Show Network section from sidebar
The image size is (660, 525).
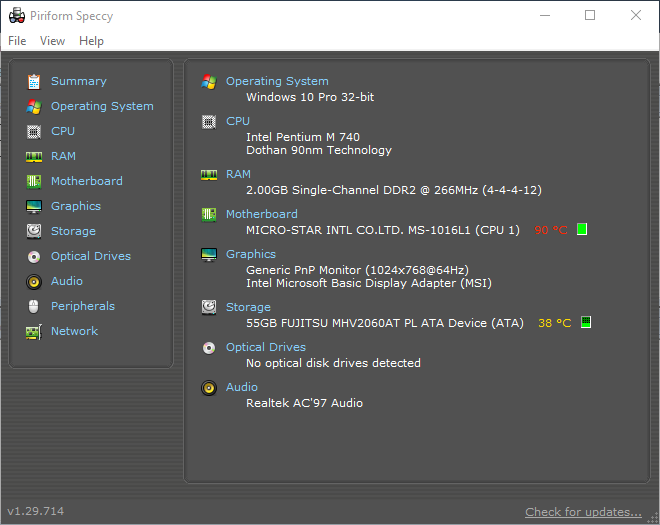coord(75,331)
